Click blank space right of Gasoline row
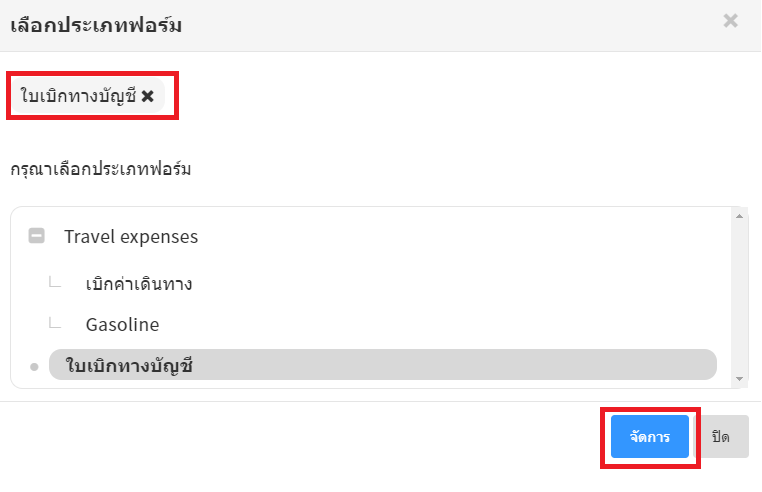762x492 pixels. (x=450, y=325)
